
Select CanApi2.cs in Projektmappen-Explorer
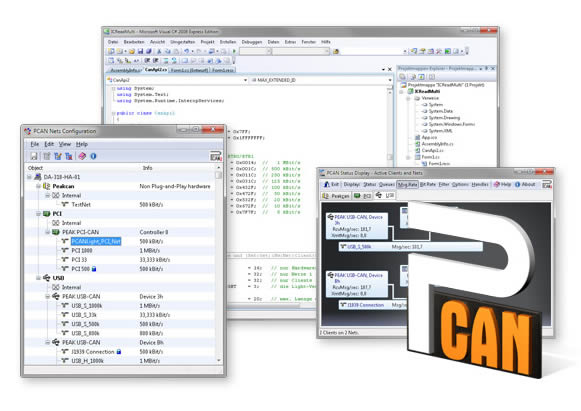[432, 150]
